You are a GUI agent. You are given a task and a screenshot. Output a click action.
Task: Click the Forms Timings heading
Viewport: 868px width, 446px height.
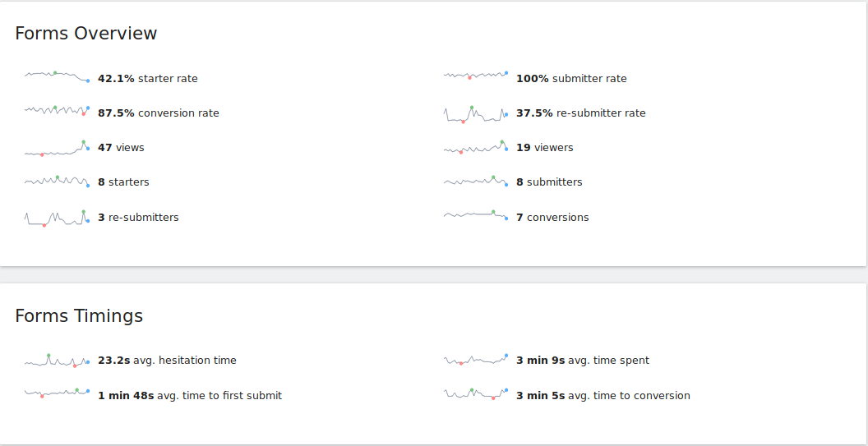pyautogui.click(x=79, y=316)
